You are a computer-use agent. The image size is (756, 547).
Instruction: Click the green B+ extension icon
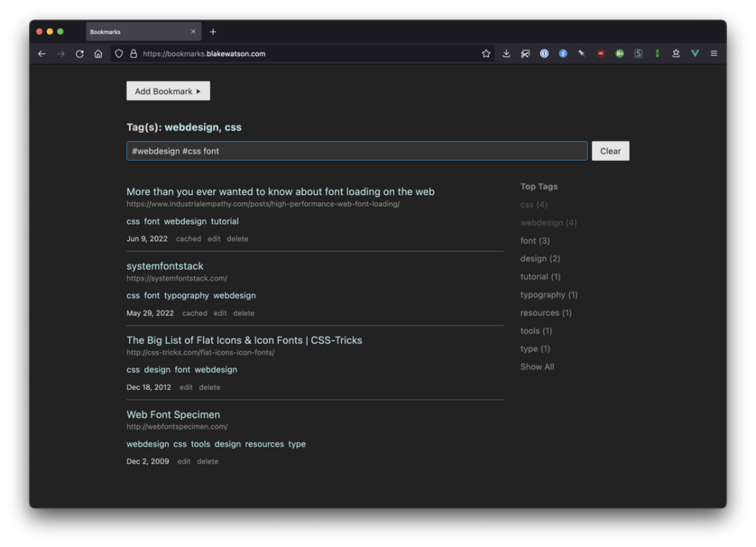[x=619, y=53]
